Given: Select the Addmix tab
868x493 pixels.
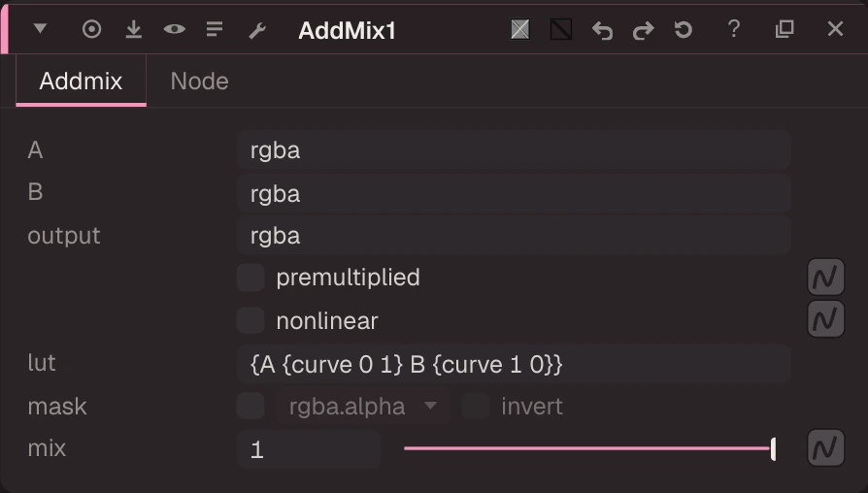Looking at the screenshot, I should [81, 81].
